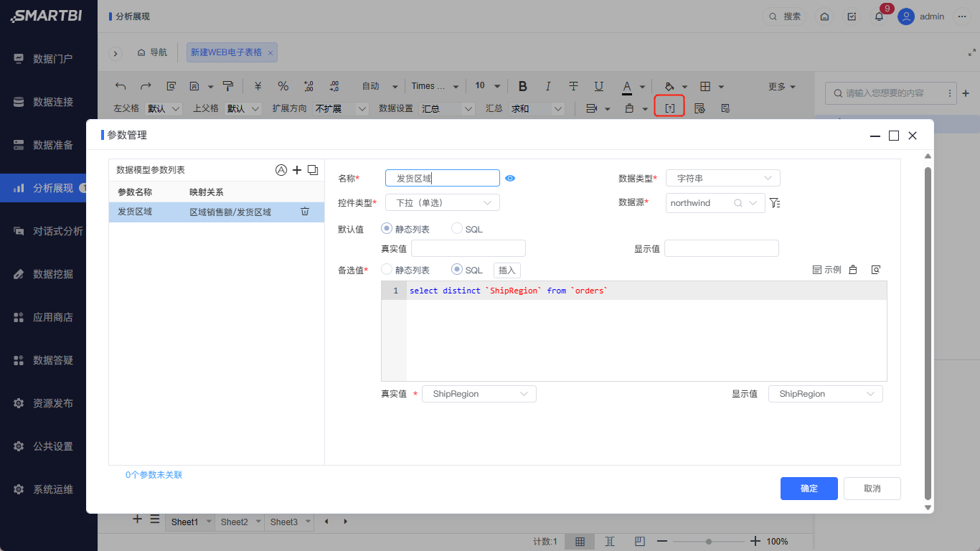Switch to the Sheet2 tab
Screen dimensions: 980x551
[240, 522]
